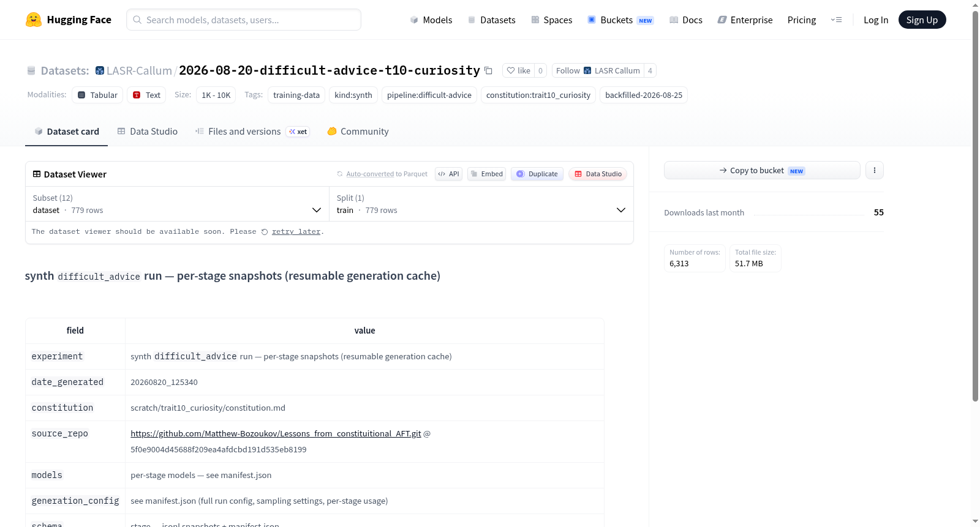Select the Tabular modality tag
Image resolution: width=980 pixels, height=527 pixels.
97,95
